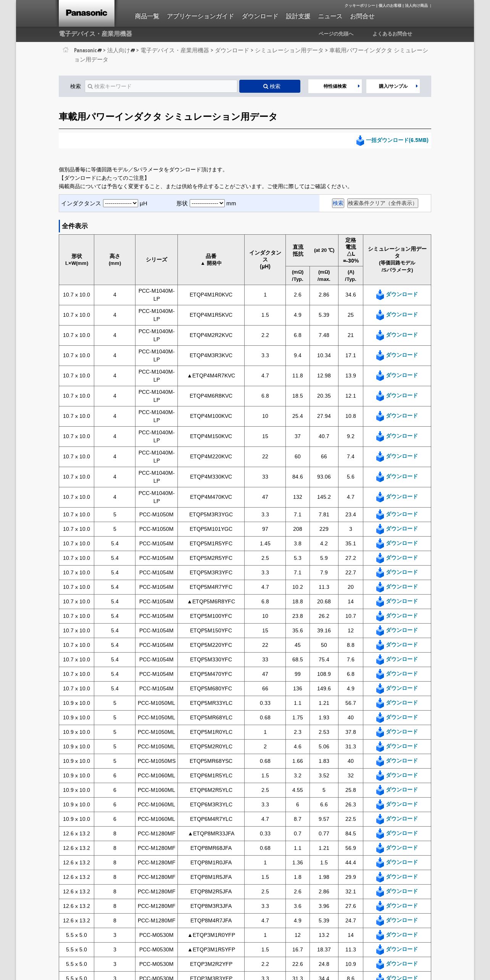Click into the 検索キーワード search field
The image size is (490, 980).
tap(161, 86)
